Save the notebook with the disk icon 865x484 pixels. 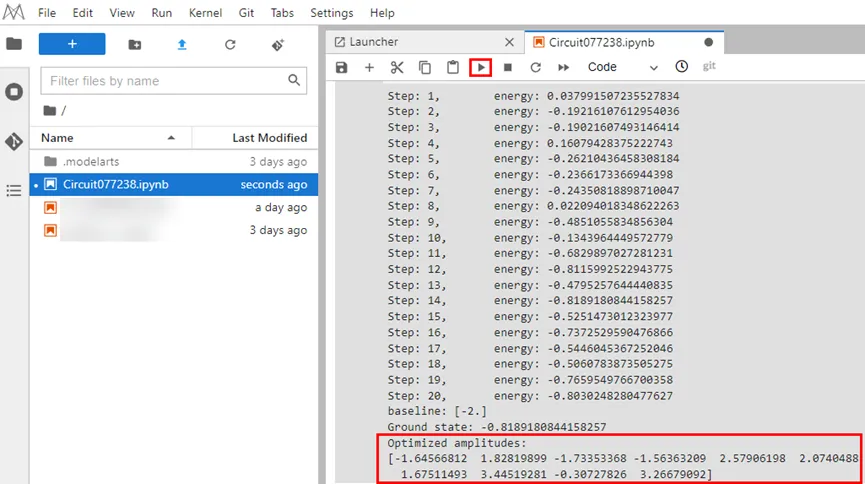[x=342, y=67]
